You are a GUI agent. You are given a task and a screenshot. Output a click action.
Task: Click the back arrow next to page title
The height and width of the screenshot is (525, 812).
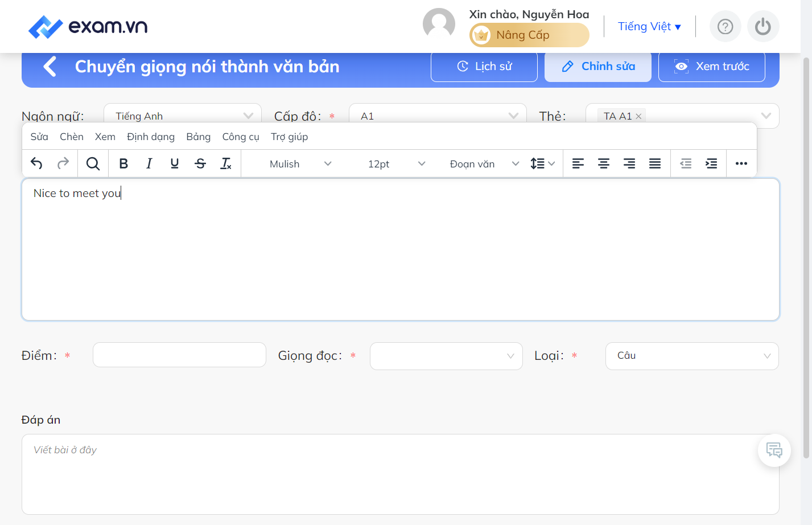click(x=50, y=67)
